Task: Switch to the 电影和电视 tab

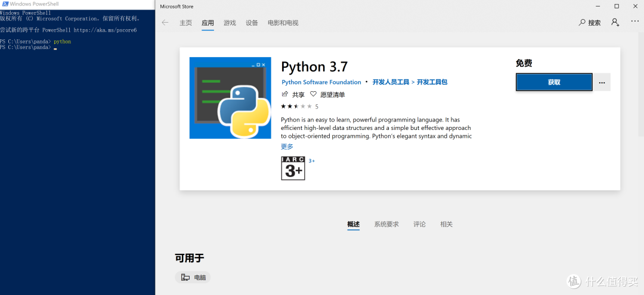Action: pyautogui.click(x=283, y=23)
